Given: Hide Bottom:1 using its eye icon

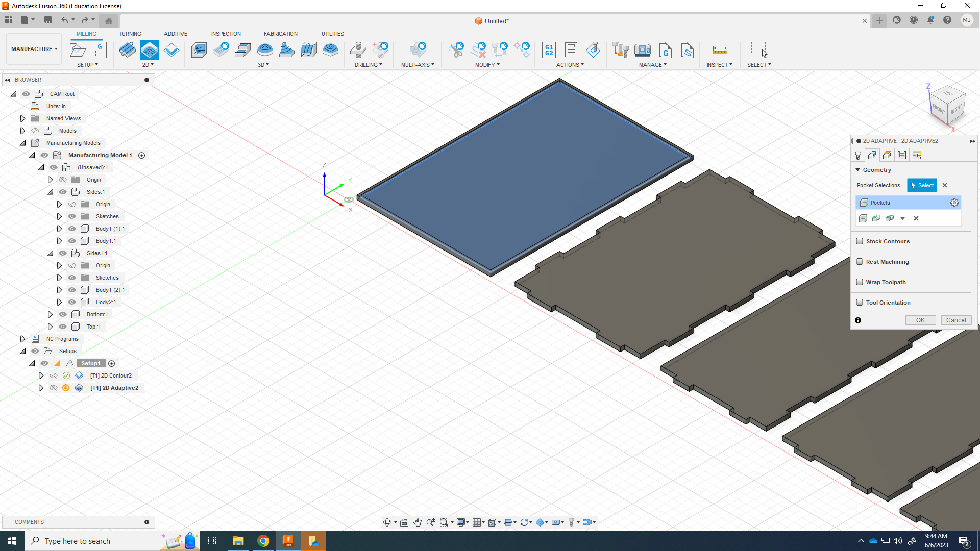Looking at the screenshot, I should pos(63,314).
